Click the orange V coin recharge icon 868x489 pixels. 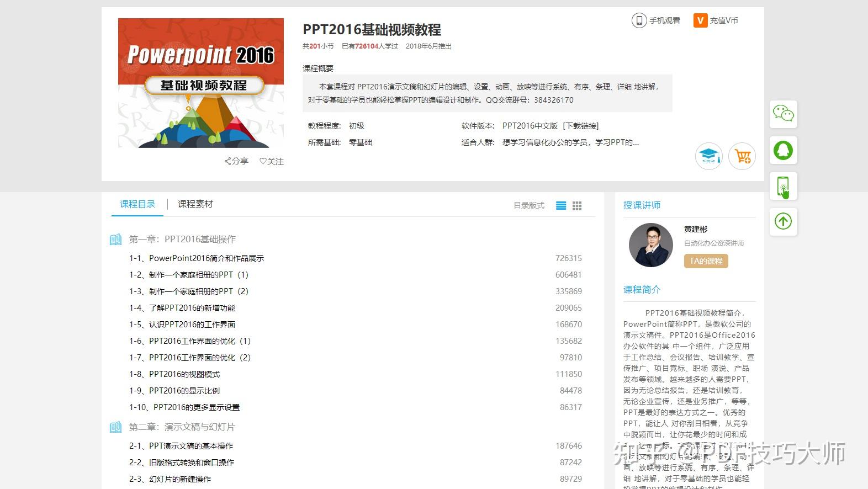tap(700, 20)
